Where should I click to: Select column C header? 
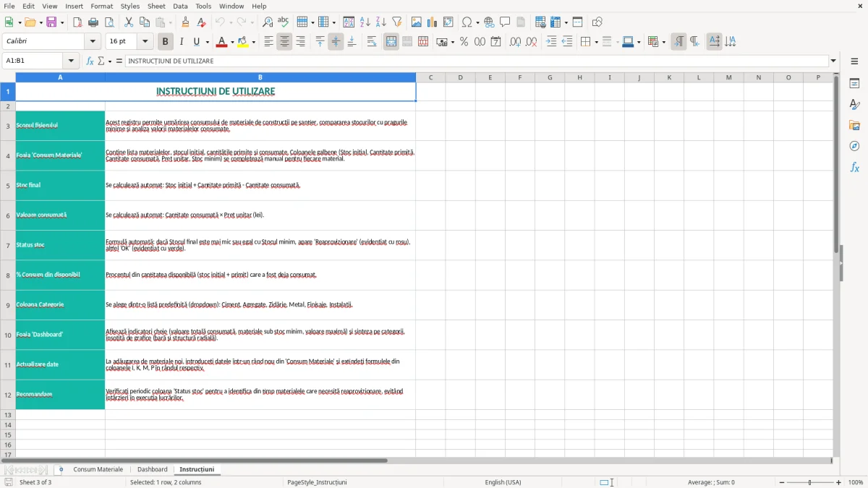pos(430,77)
